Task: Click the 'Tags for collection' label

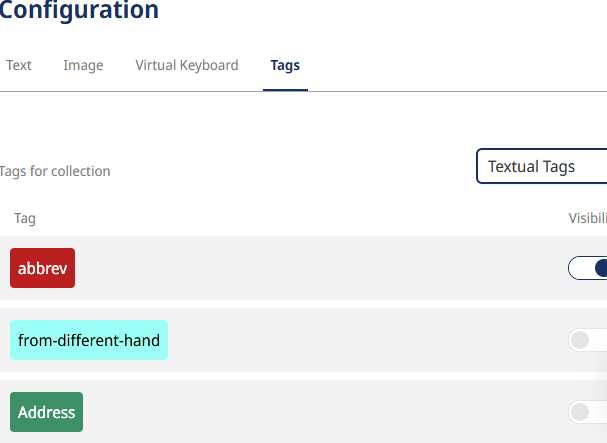Action: (55, 171)
